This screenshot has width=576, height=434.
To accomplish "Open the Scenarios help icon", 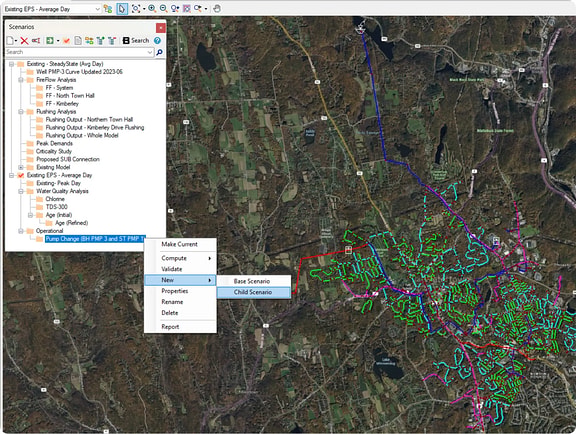I will 158,40.
